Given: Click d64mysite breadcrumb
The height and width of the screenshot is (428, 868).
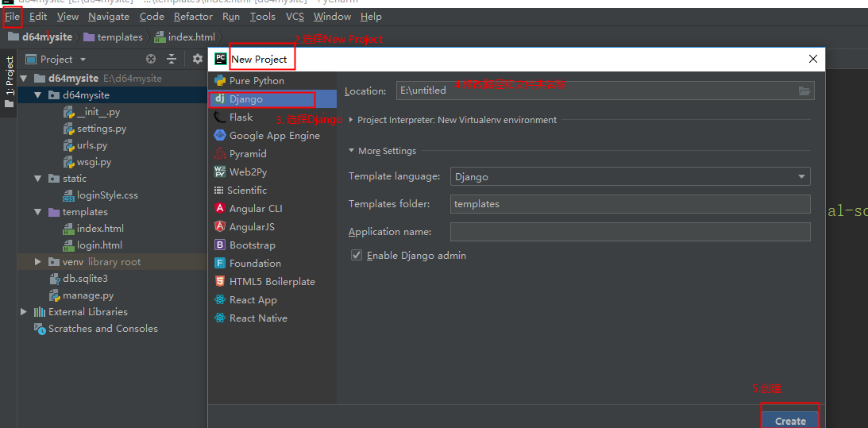Looking at the screenshot, I should click(41, 37).
